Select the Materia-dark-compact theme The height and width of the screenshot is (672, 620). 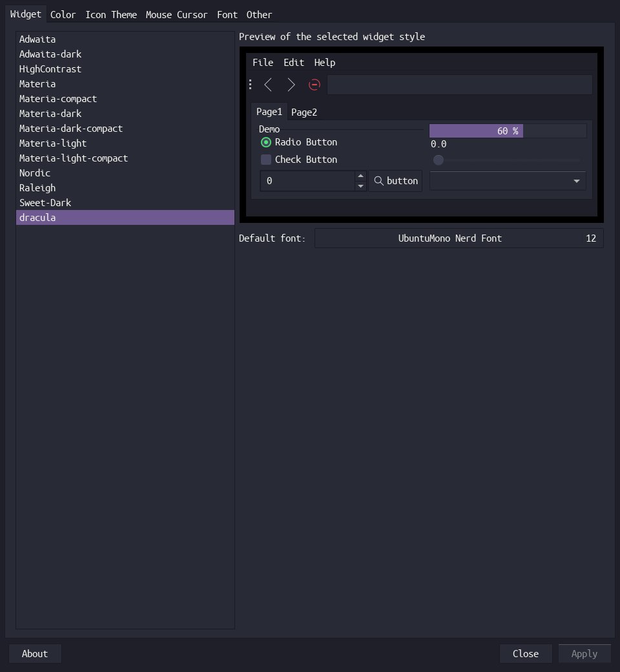[125, 129]
